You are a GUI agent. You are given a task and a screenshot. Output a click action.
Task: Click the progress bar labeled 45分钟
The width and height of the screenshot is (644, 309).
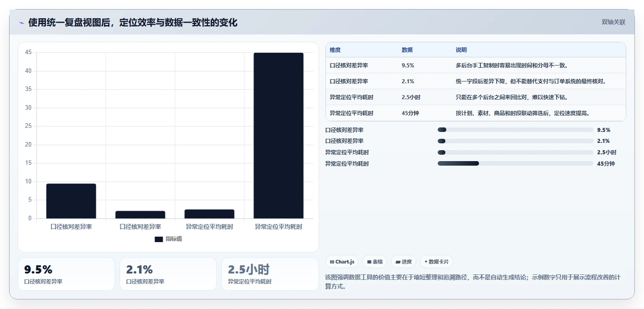515,163
